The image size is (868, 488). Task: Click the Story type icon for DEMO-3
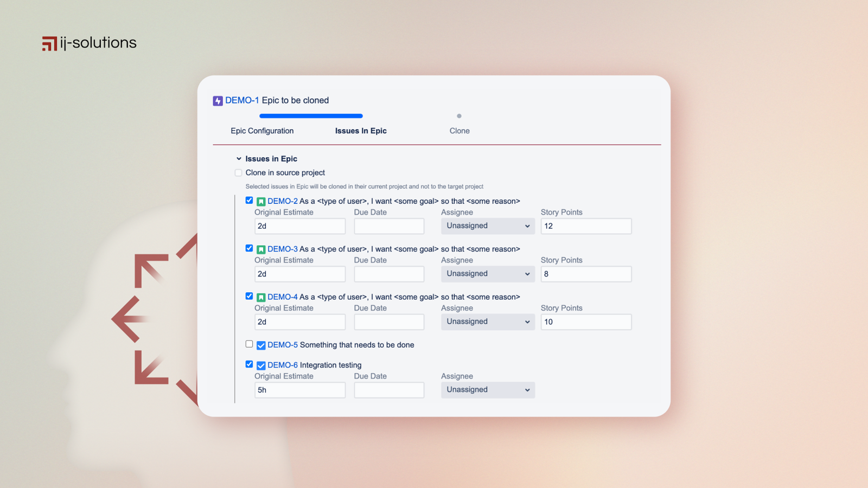[260, 249]
